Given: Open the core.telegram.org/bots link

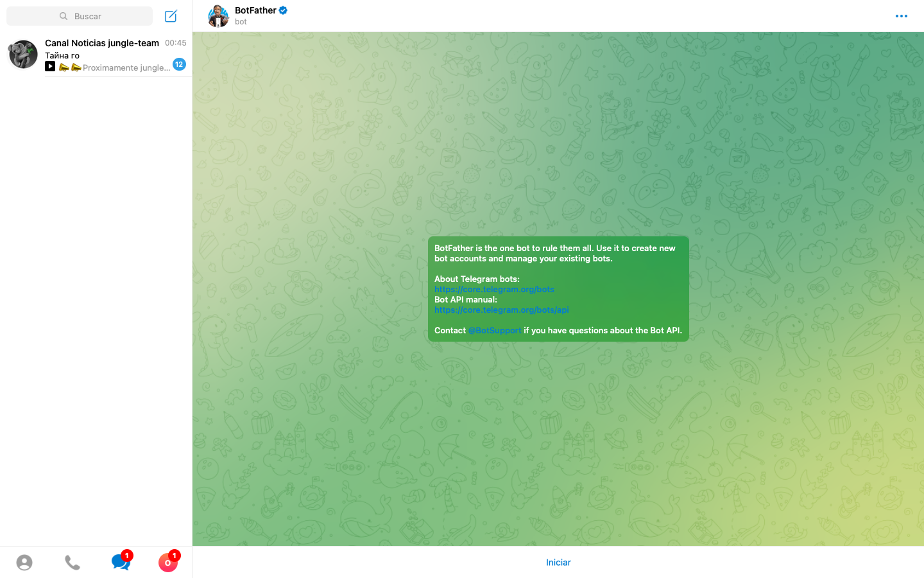Looking at the screenshot, I should pos(494,289).
